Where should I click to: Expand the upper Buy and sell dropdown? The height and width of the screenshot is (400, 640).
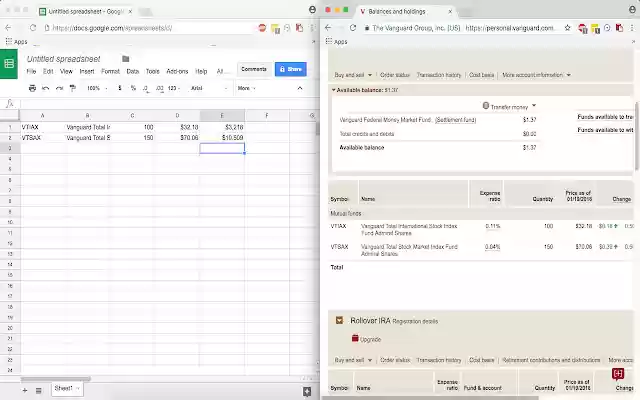pyautogui.click(x=353, y=75)
